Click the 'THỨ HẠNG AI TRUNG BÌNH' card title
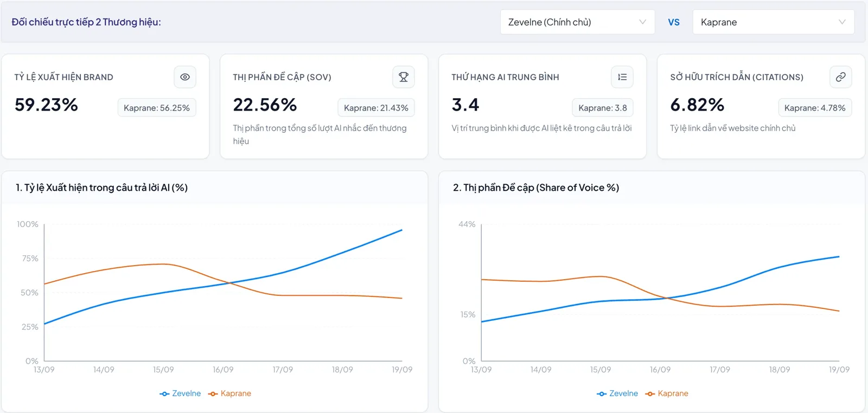Image resolution: width=868 pixels, height=413 pixels. coord(506,77)
